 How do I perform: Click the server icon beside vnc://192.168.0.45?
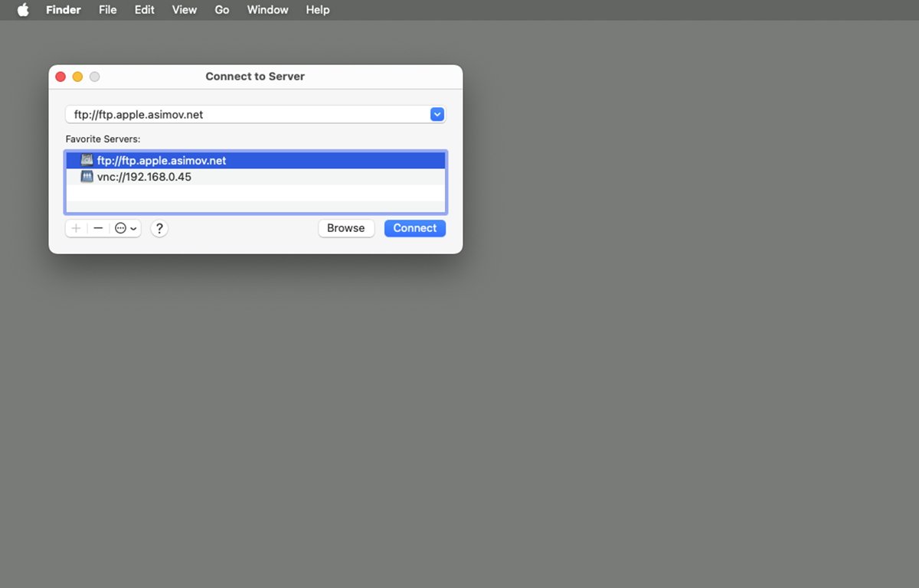(86, 176)
